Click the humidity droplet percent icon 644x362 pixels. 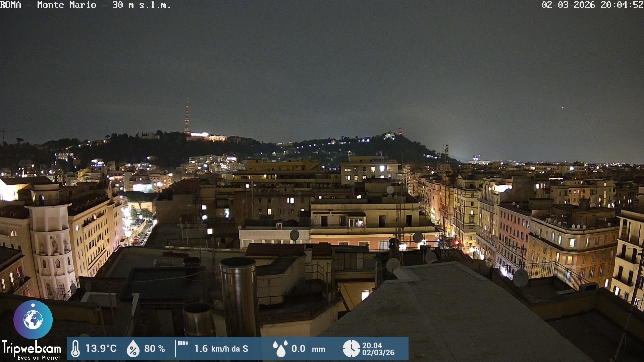click(x=133, y=349)
